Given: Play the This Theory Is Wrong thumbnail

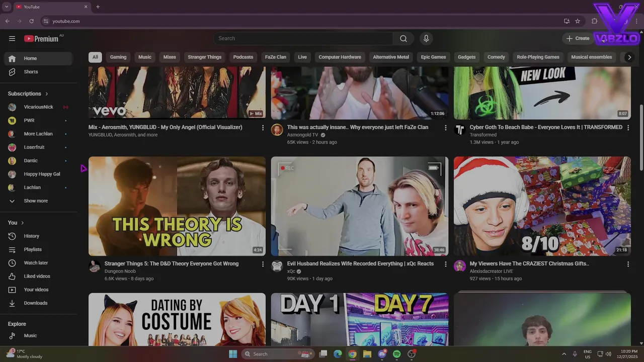Looking at the screenshot, I should [177, 206].
